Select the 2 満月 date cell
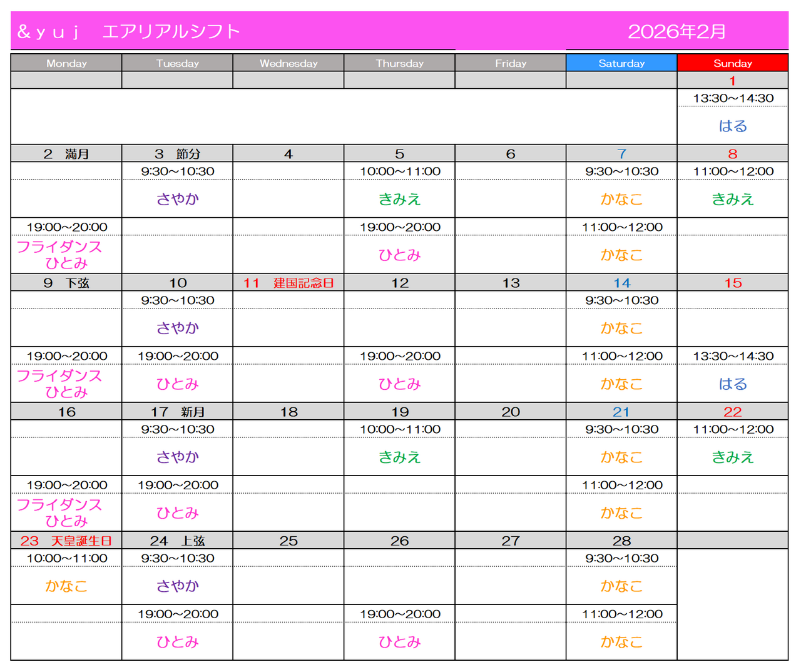The height and width of the screenshot is (672, 801). 66,154
